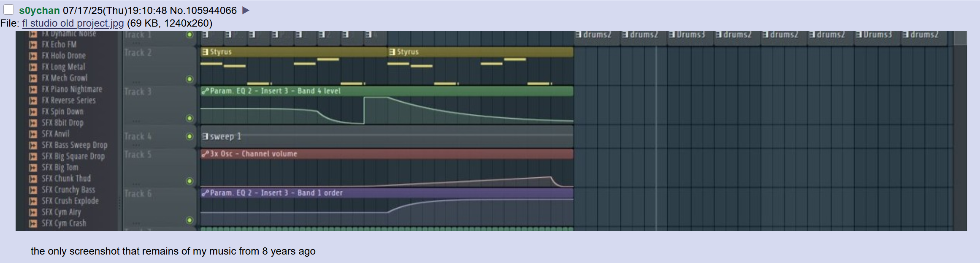
Task: Click the automation icon on 3x Osc clip
Action: tap(205, 154)
